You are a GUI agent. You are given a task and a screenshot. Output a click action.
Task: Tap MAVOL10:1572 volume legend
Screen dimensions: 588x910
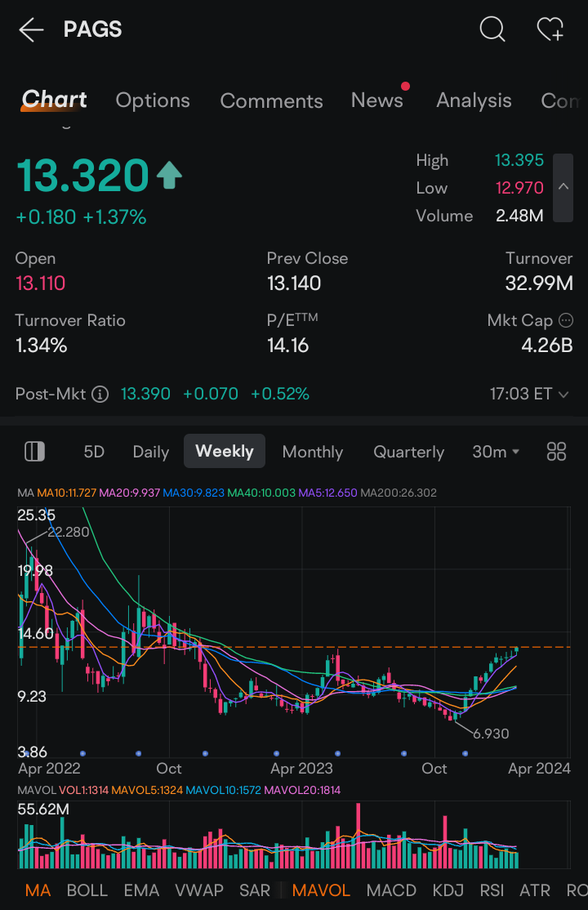coord(224,790)
